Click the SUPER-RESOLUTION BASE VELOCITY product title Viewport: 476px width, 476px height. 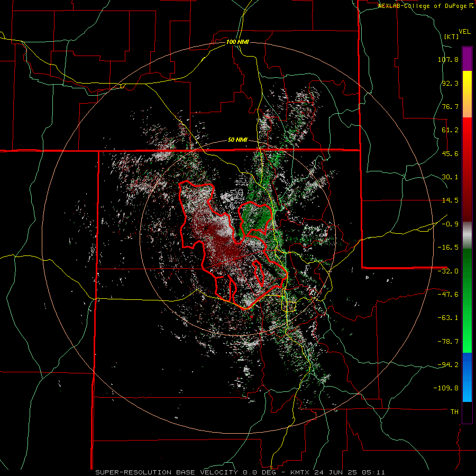[x=167, y=472]
